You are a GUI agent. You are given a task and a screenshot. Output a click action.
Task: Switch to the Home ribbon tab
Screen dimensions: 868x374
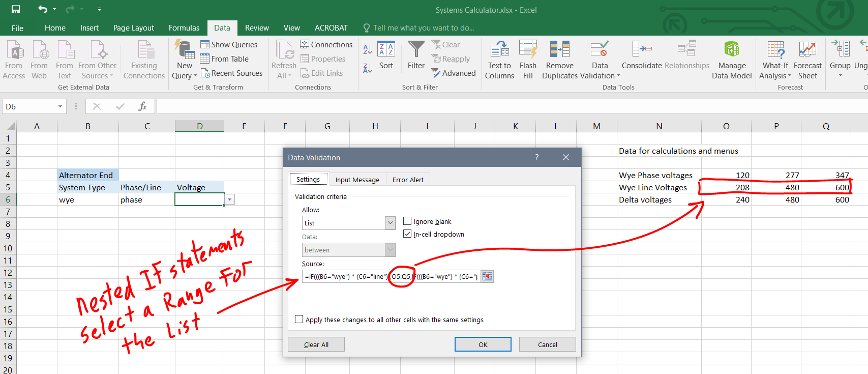point(55,28)
